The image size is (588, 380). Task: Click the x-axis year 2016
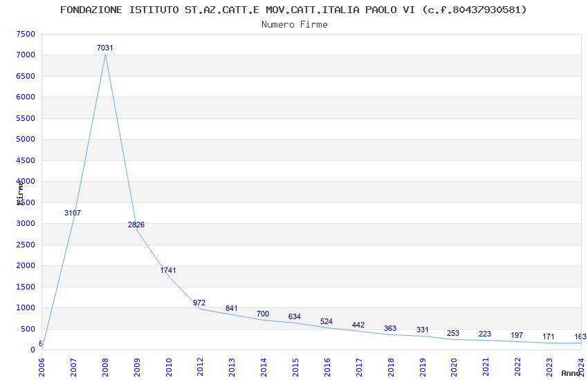click(327, 367)
